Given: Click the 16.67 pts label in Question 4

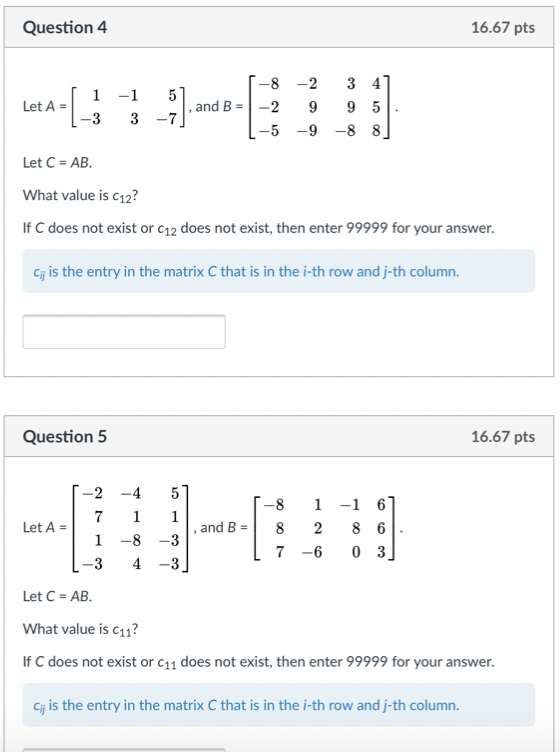Looking at the screenshot, I should click(502, 27).
